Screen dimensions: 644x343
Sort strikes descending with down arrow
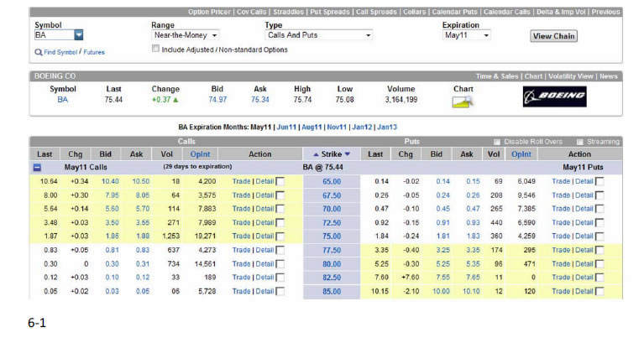[x=348, y=154]
